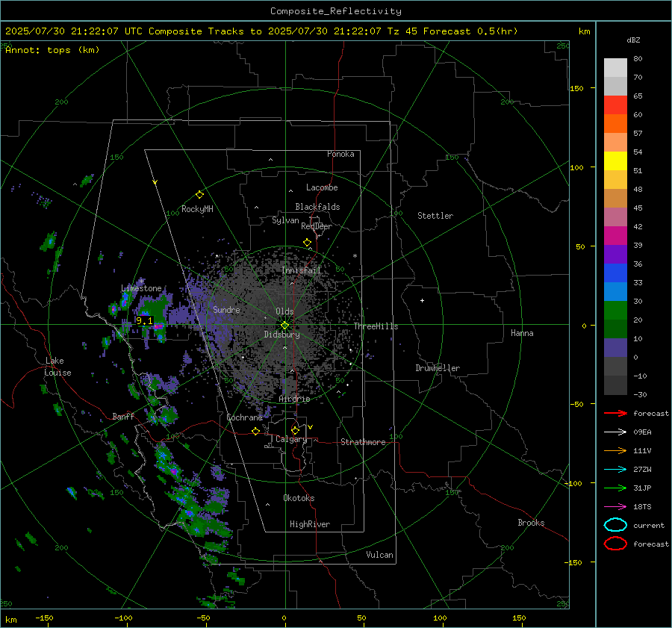672x628 pixels.
Task: Click the 9.1 storm top annotation
Action: point(144,320)
